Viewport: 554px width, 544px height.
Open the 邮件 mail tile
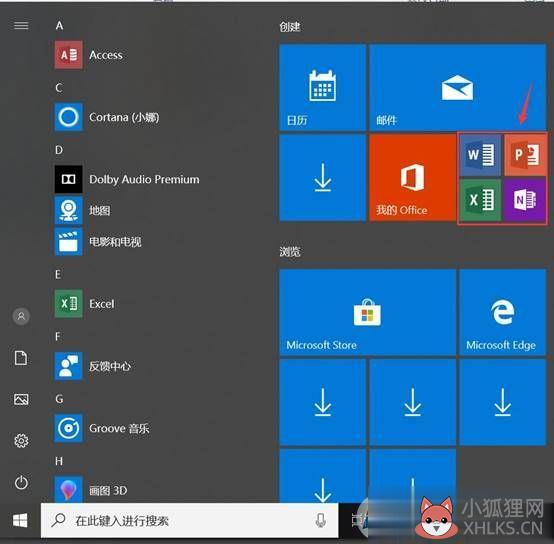tap(458, 87)
